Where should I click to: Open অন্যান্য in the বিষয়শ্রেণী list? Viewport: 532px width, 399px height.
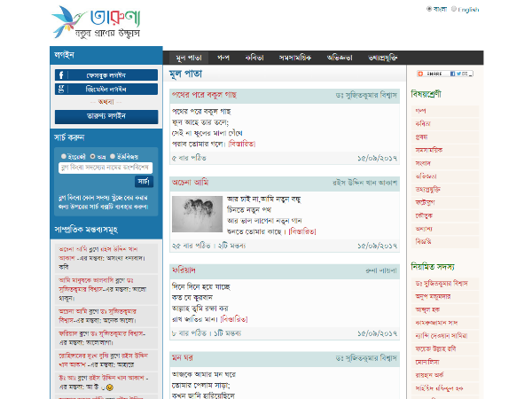click(445, 229)
